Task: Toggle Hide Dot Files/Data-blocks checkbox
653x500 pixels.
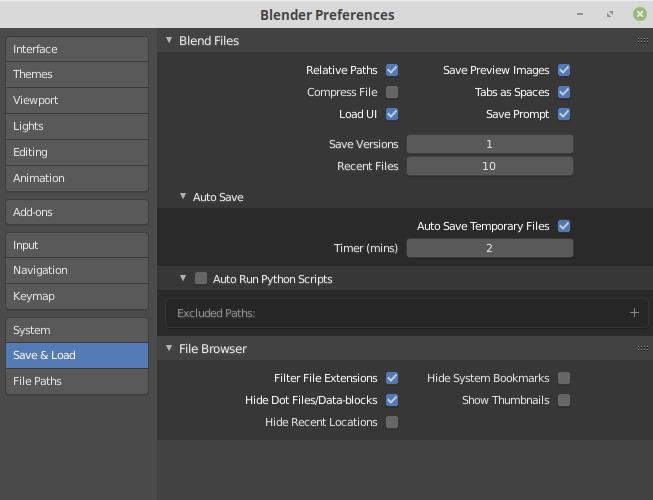Action: pyautogui.click(x=392, y=400)
